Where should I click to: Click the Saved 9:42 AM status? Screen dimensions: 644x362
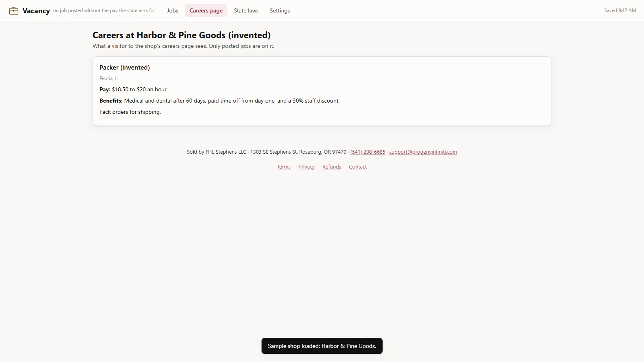(620, 10)
